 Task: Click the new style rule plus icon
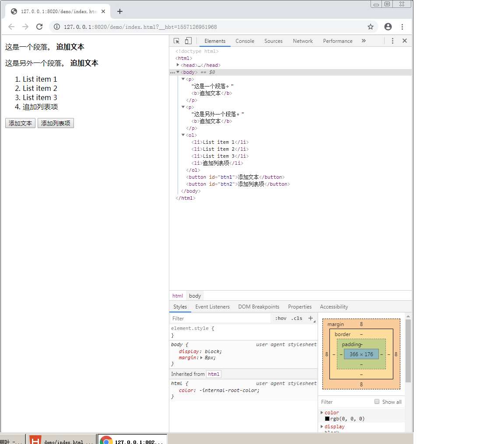pyautogui.click(x=311, y=318)
